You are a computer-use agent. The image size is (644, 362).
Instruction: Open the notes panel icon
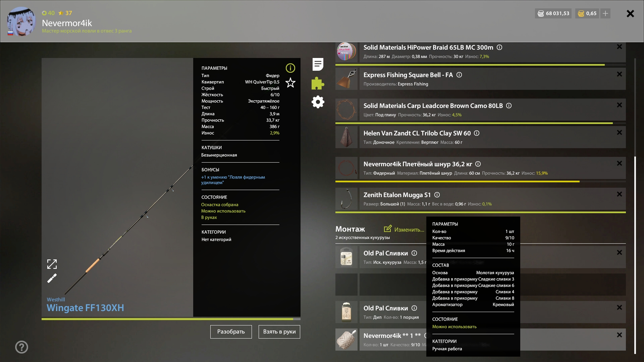tap(317, 64)
